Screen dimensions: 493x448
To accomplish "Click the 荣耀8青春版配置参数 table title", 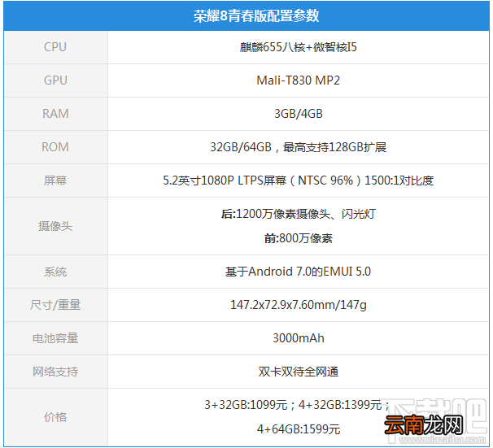I will 256,15.
